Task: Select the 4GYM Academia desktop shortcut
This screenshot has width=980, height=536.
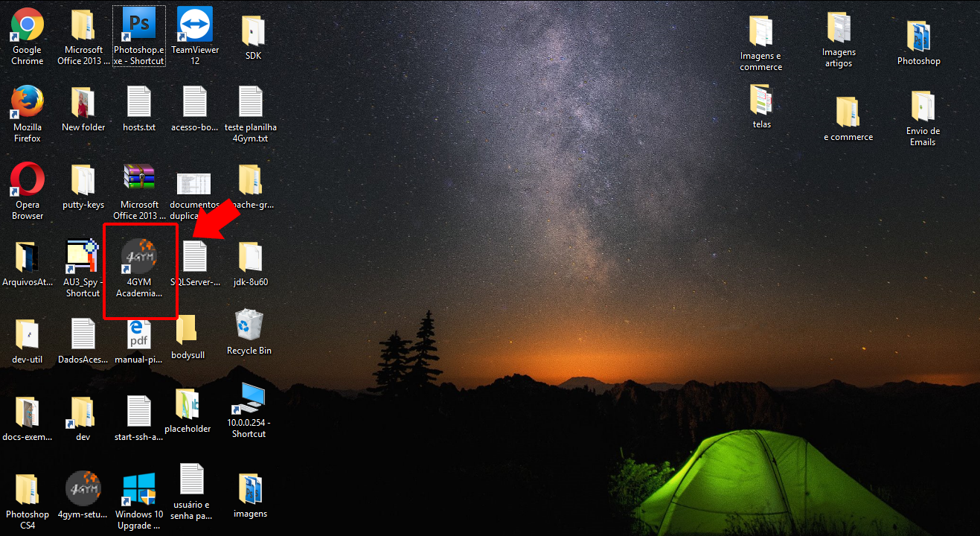Action: [x=139, y=257]
